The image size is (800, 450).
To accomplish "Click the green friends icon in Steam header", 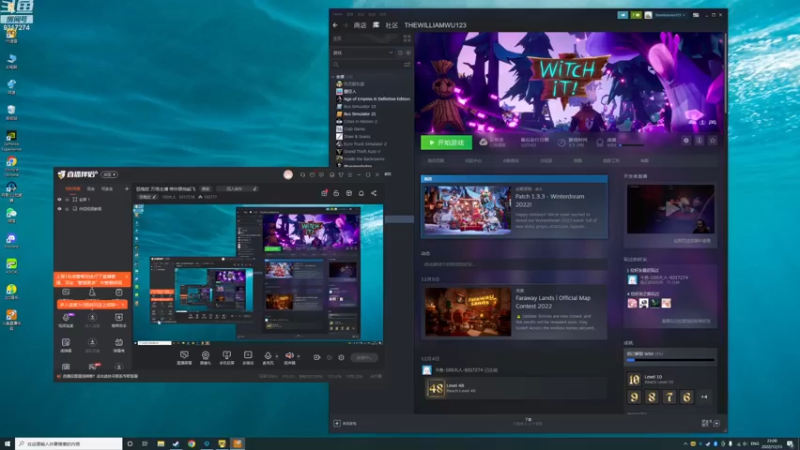I will click(636, 15).
